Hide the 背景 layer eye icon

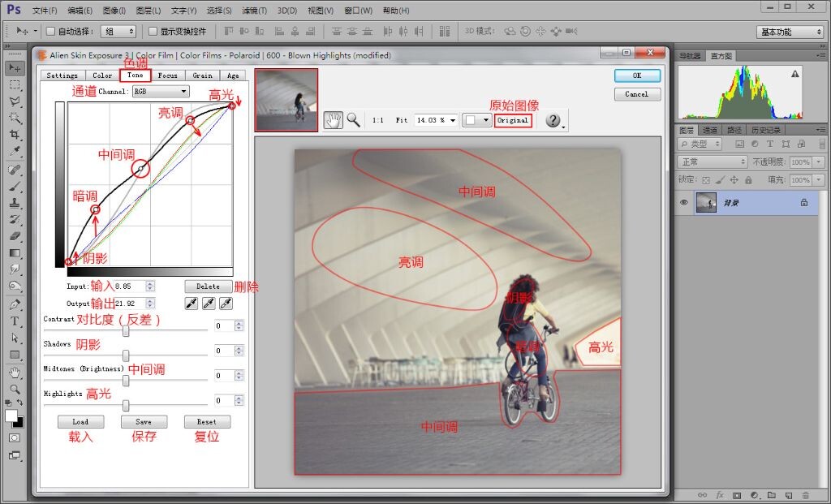pyautogui.click(x=683, y=202)
